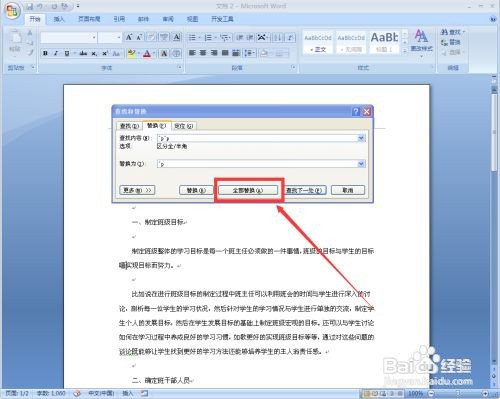
Task: Click the spelling check icon in status bar
Action: pos(77,393)
